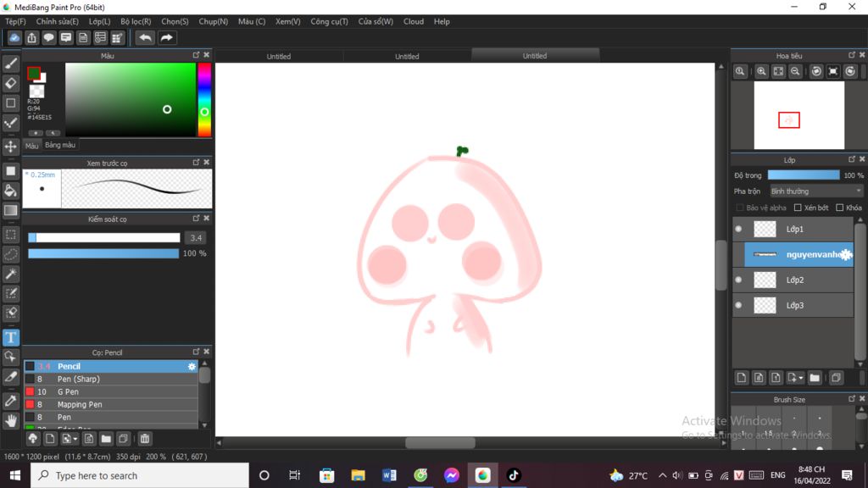Image resolution: width=868 pixels, height=488 pixels.
Task: Pop out the Màu panel
Action: 196,55
